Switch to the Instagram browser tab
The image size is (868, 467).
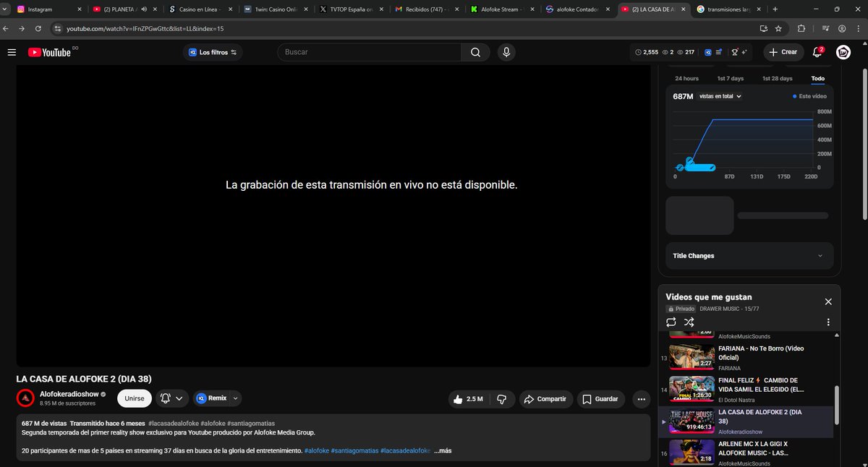tap(49, 9)
